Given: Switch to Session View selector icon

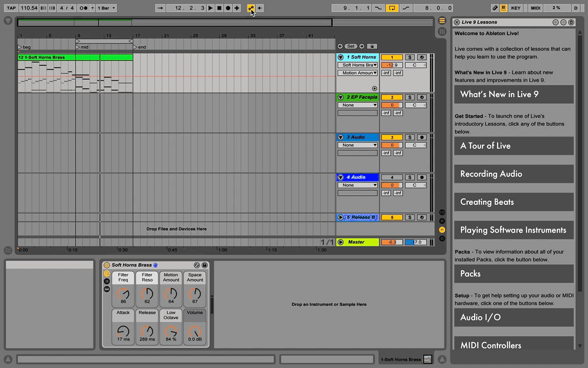Looking at the screenshot, I should 442,32.
